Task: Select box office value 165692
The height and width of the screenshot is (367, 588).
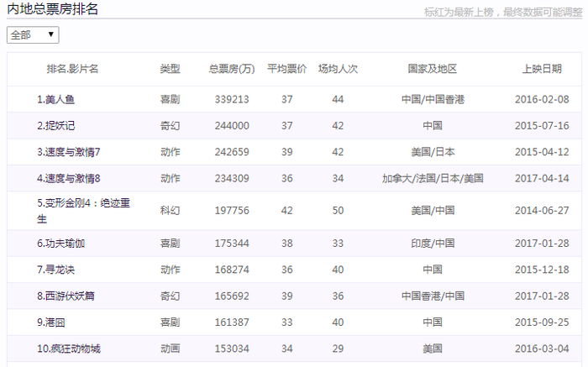Action: (232, 296)
